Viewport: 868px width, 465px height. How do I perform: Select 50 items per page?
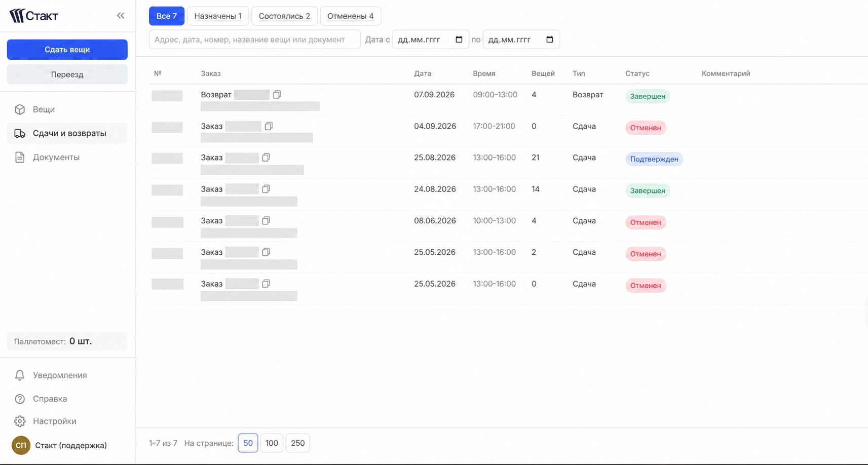[248, 443]
